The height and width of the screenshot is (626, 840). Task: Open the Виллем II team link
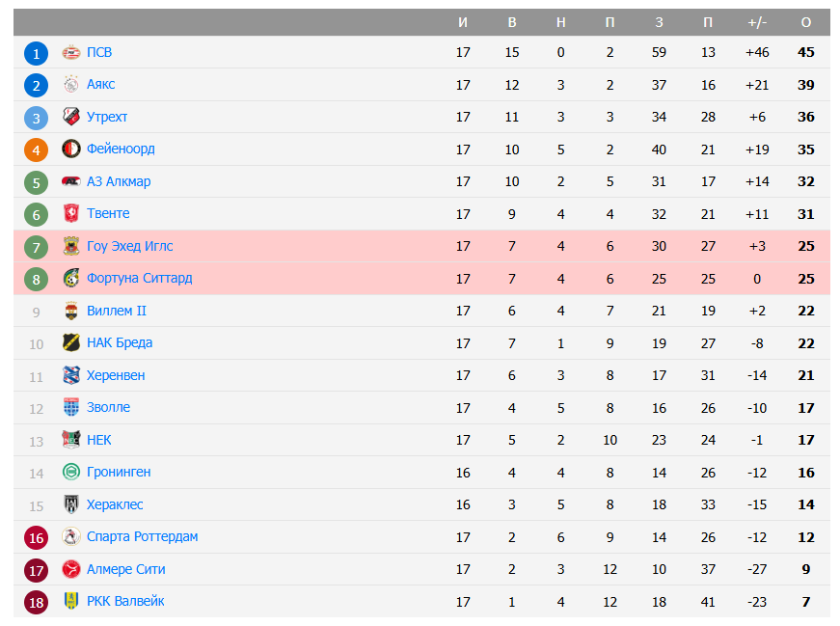click(116, 311)
